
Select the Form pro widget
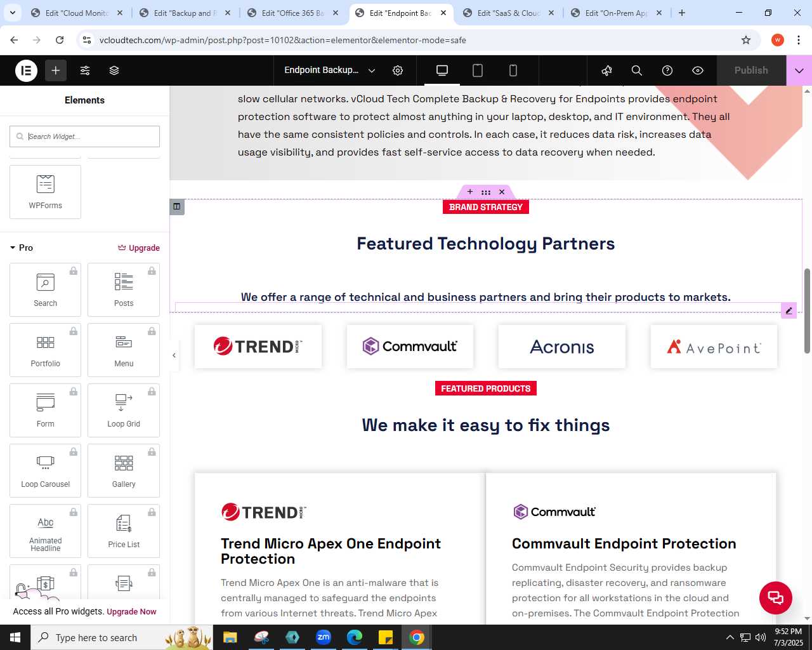point(46,410)
